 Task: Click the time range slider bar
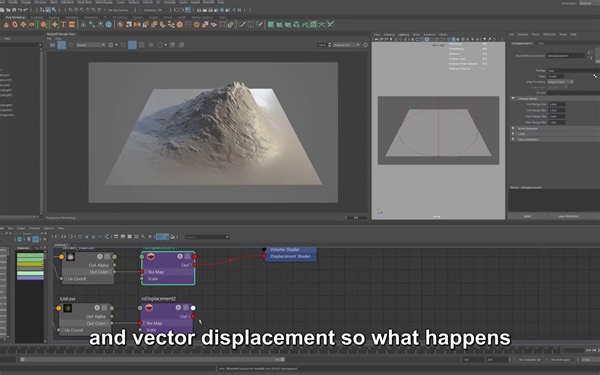pos(152,360)
